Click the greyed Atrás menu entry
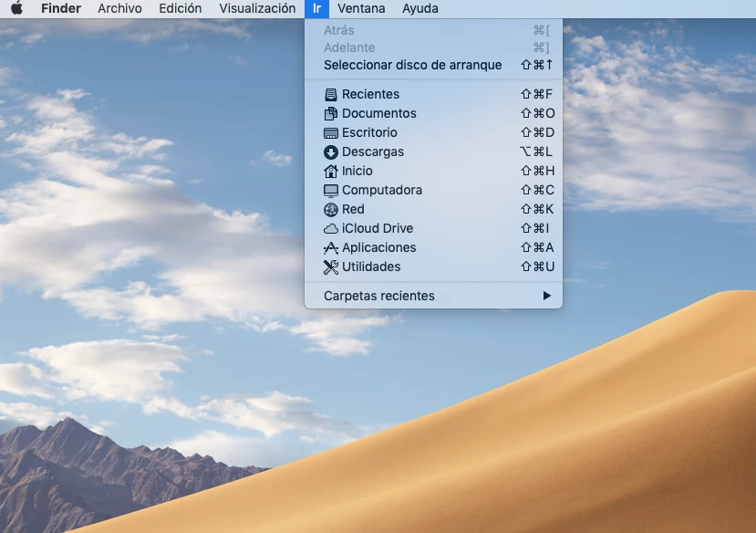The height and width of the screenshot is (533, 756). tap(433, 30)
